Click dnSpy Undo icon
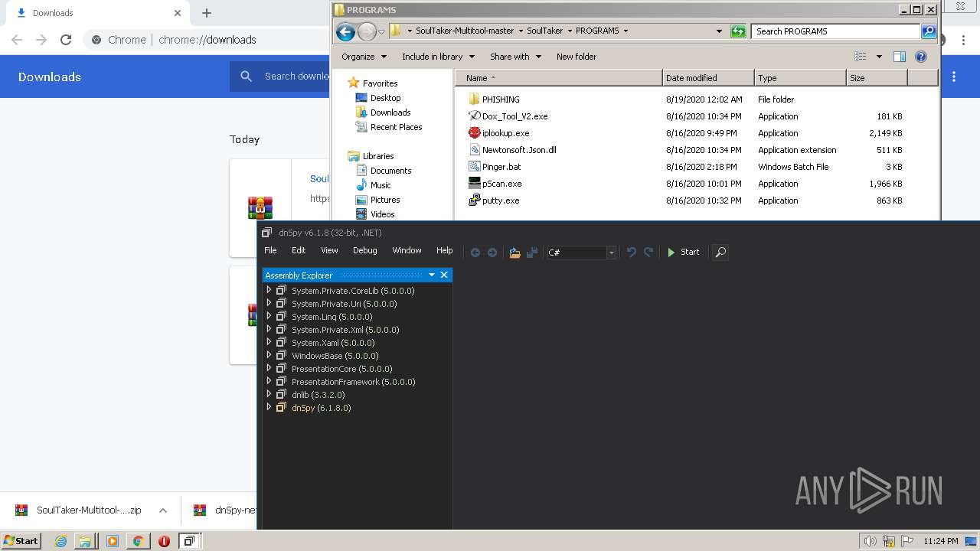The width and height of the screenshot is (980, 551). pos(632,252)
